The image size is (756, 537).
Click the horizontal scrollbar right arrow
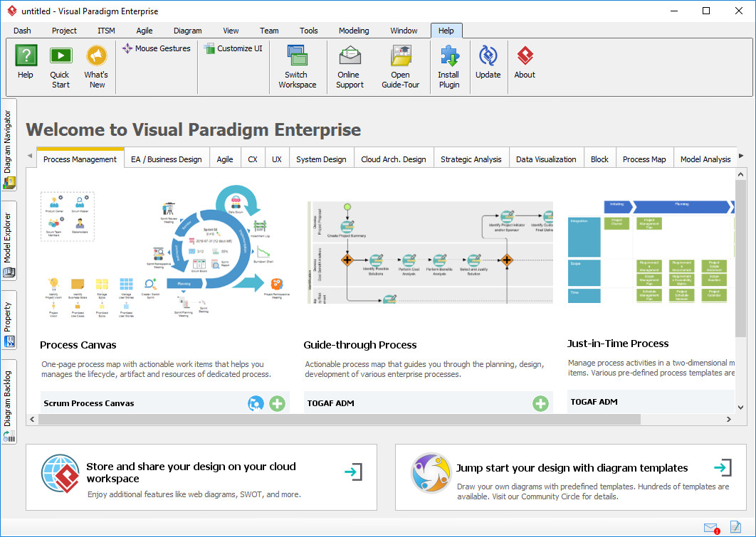[729, 420]
